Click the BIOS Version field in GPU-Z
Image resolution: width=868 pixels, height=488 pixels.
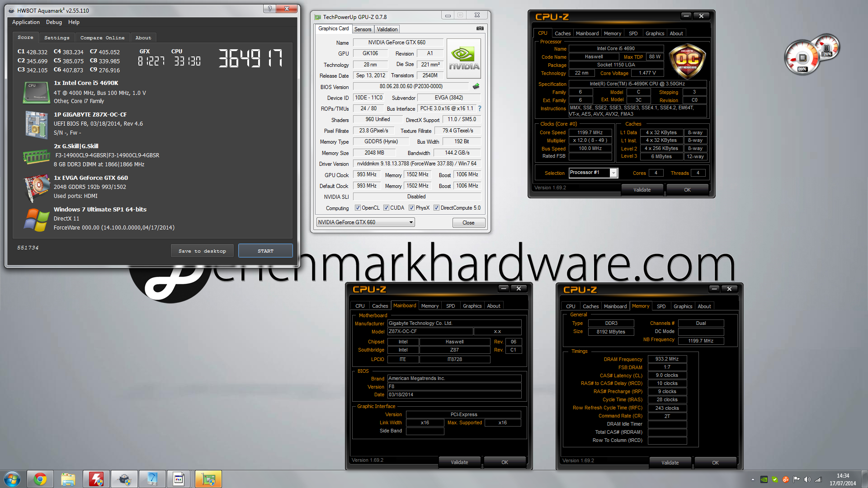(x=411, y=86)
